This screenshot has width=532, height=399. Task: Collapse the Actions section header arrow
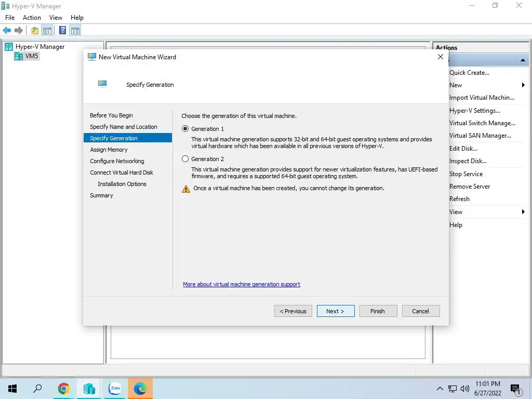[x=523, y=60]
